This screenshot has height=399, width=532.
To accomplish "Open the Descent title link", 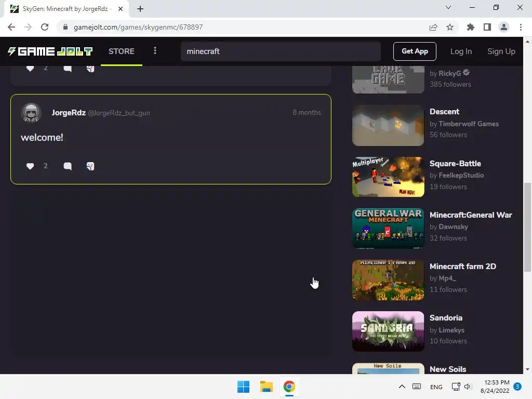I will coord(444,112).
